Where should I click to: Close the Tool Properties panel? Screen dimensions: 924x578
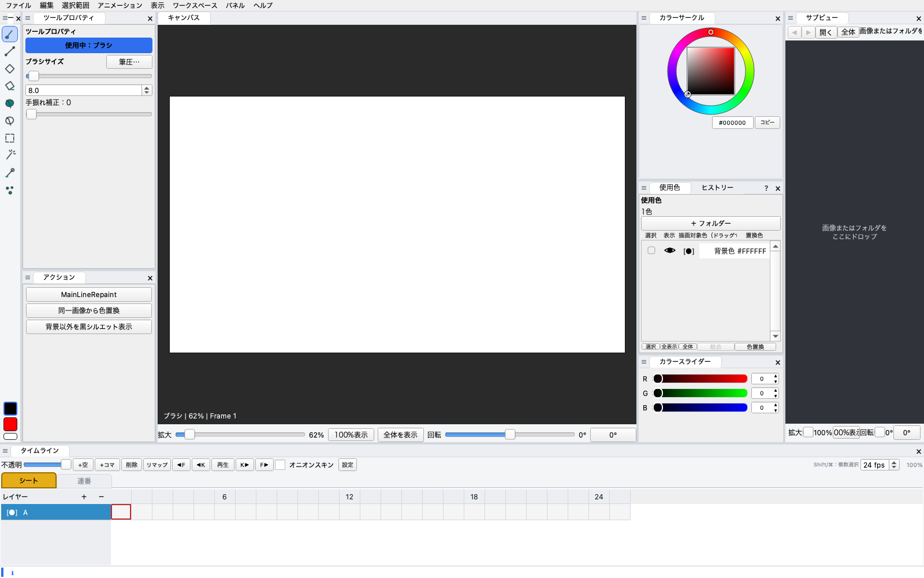pos(150,18)
